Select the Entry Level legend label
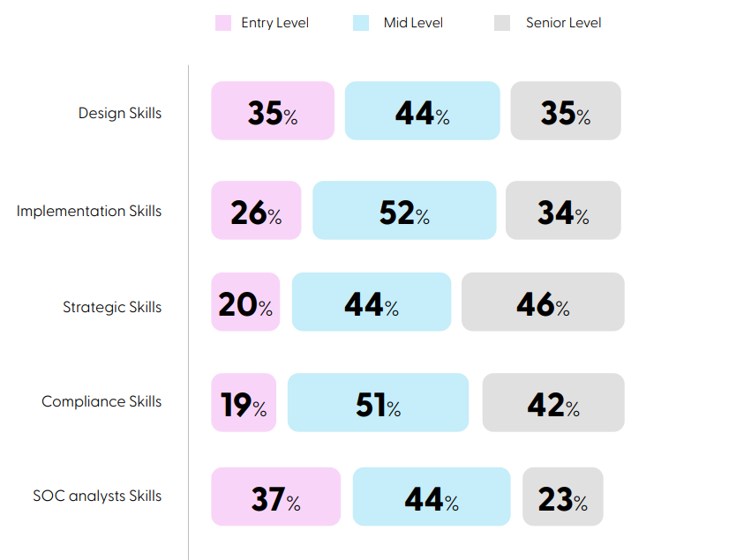This screenshot has height=560, width=744. [x=274, y=23]
